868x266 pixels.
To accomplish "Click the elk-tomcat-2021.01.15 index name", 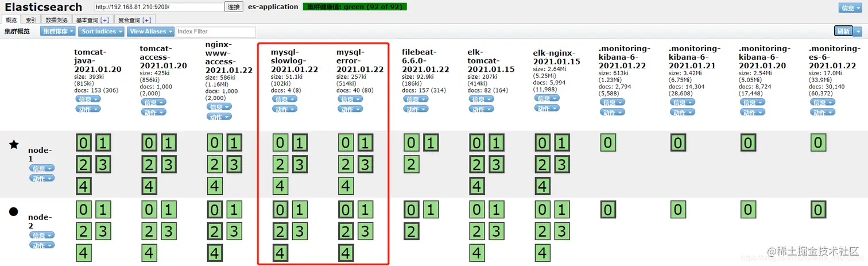I will pos(491,60).
